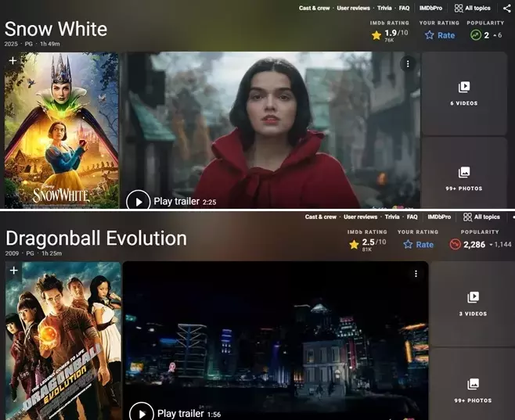
Task: Play the Dragonball Evolution trailer
Action: (142, 412)
